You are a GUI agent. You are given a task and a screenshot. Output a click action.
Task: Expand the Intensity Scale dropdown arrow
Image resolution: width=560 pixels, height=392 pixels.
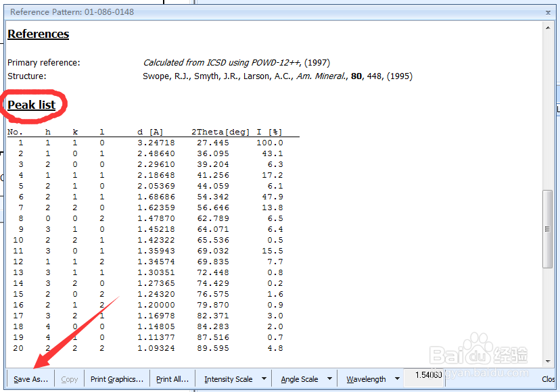[264, 378]
